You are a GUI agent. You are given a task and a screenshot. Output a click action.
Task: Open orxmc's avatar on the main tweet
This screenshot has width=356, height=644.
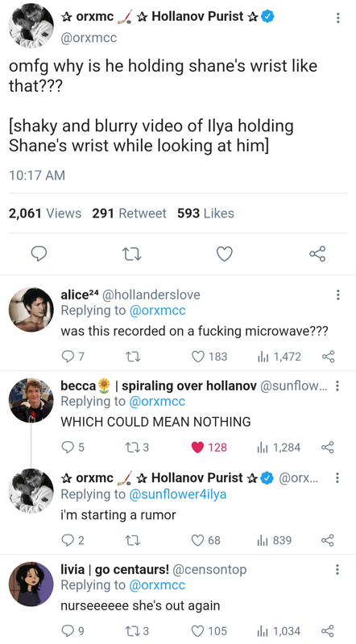31,26
